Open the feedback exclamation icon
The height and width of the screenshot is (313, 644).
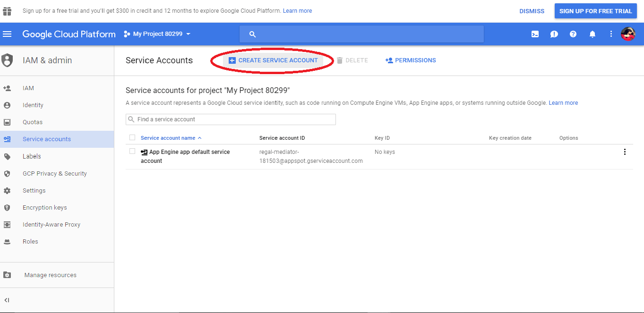(554, 34)
